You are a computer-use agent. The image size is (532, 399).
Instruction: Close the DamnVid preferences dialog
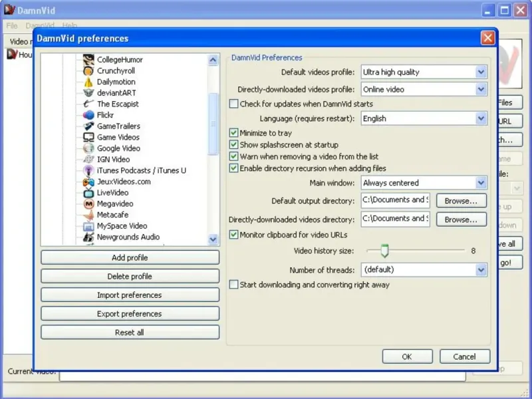pos(487,38)
